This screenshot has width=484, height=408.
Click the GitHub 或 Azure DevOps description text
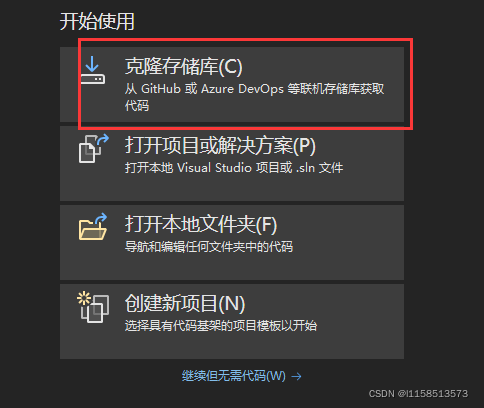click(x=255, y=89)
